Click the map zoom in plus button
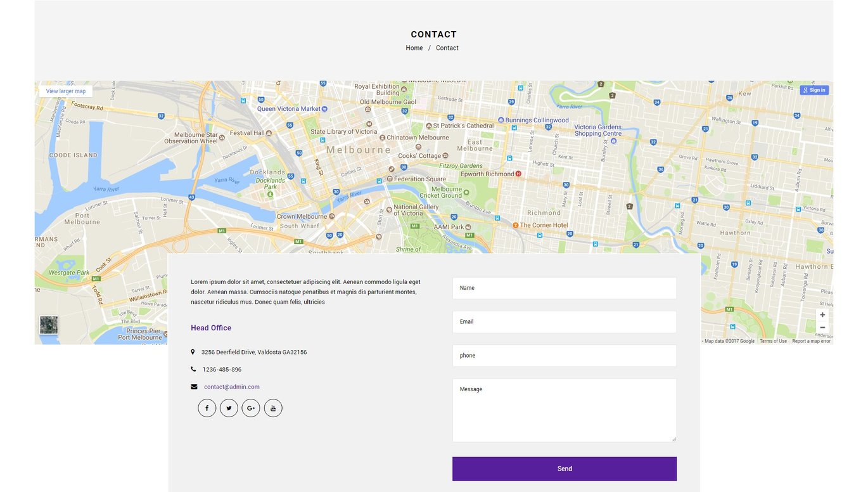Screen dimensions: 868x492 coord(822,314)
